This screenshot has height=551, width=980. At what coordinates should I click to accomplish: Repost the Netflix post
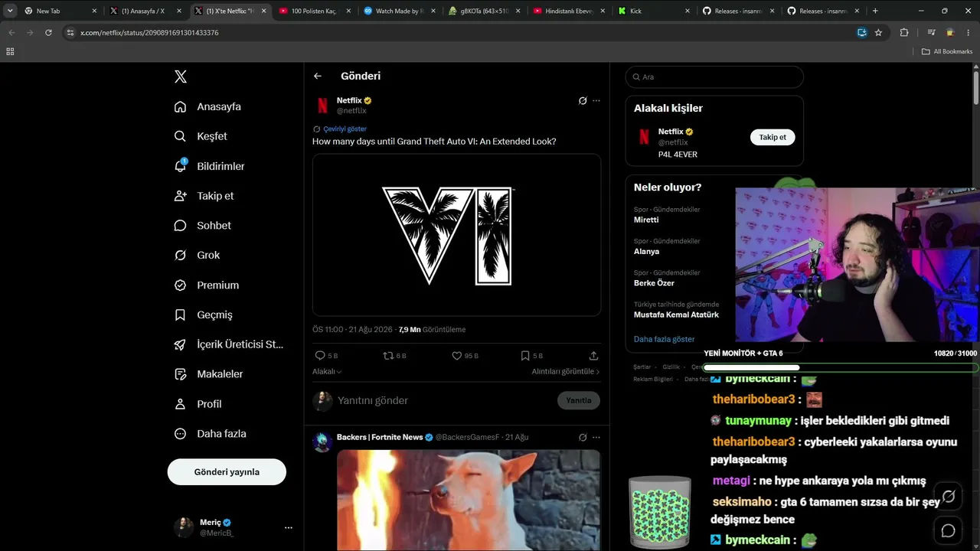coord(394,356)
